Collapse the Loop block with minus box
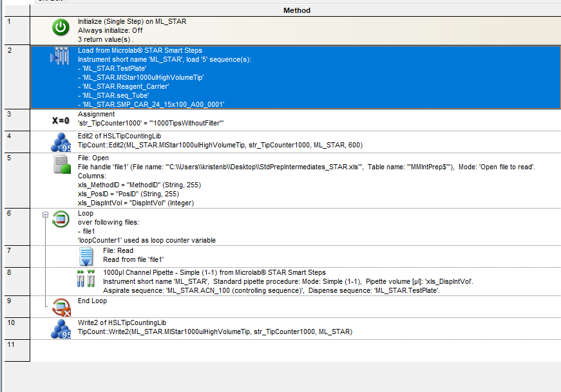The image size is (561, 392). point(46,214)
